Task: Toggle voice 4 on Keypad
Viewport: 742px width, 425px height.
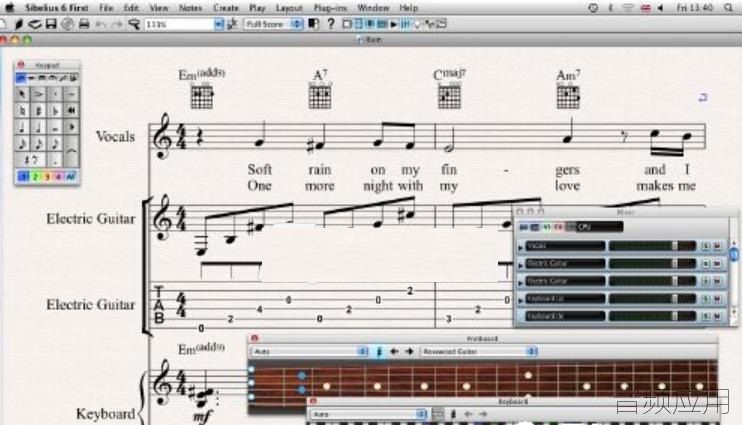Action: coord(59,177)
